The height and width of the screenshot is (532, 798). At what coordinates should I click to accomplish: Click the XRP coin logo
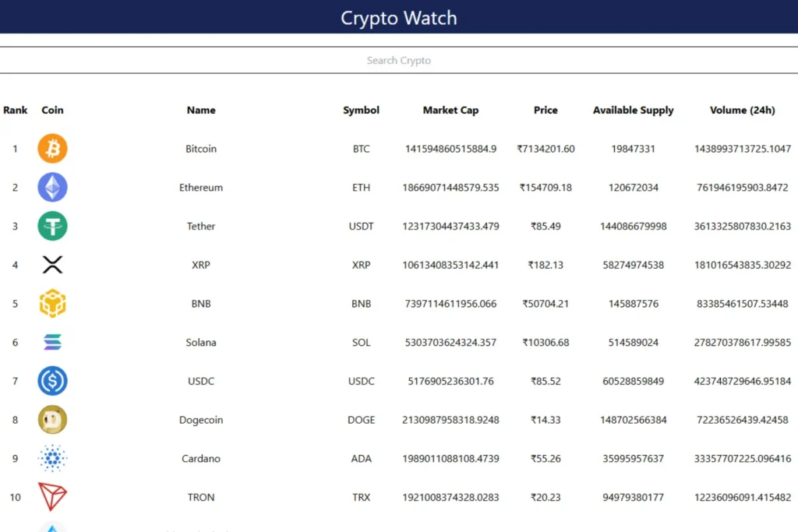[52, 265]
